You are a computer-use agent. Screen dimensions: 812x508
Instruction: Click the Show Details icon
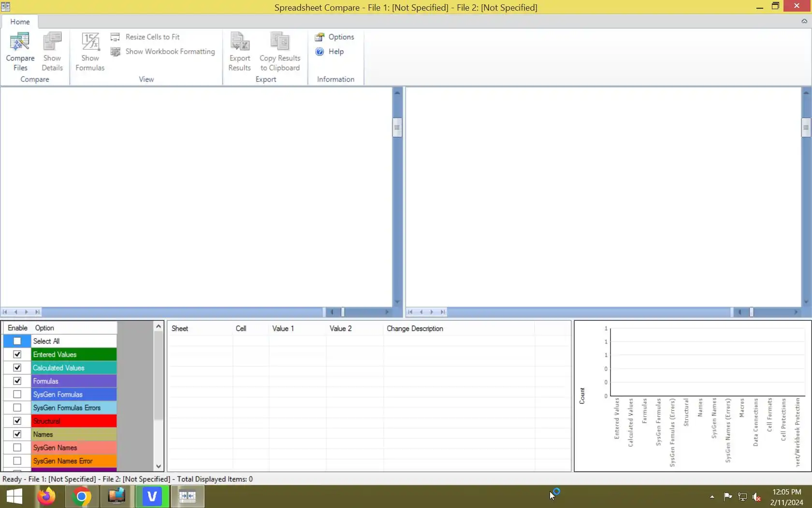point(52,42)
